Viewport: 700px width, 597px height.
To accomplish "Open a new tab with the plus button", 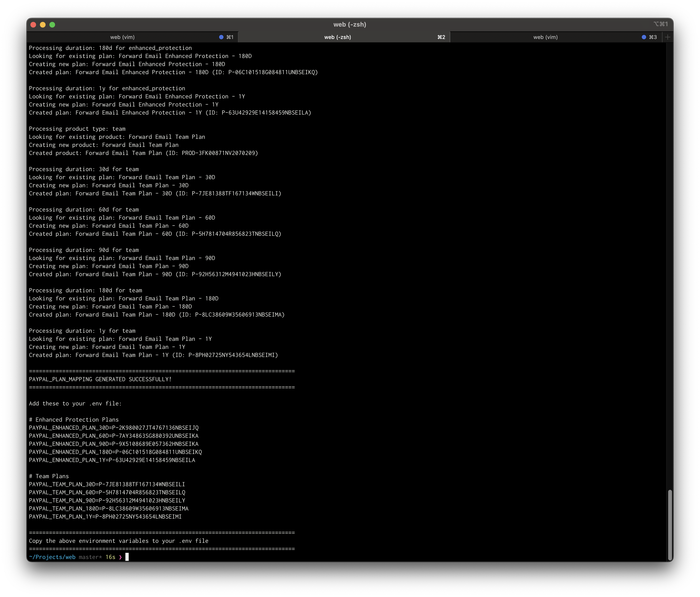I will [667, 37].
